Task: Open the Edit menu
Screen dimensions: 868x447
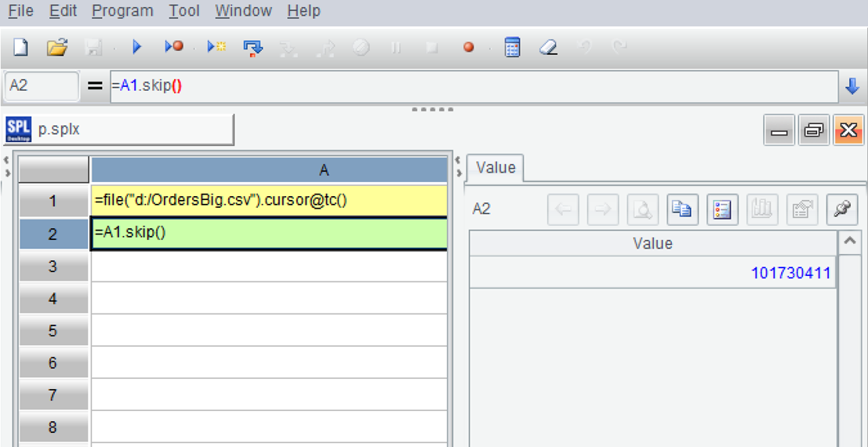Action: [x=63, y=10]
